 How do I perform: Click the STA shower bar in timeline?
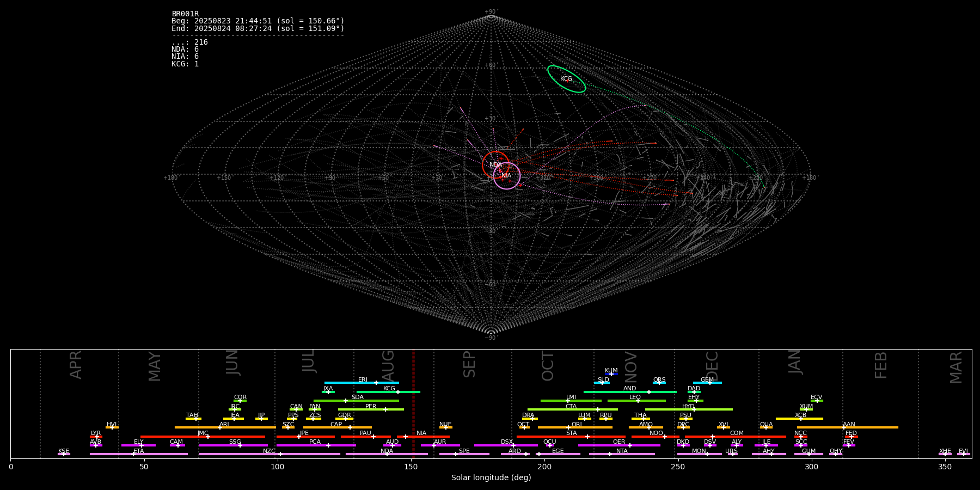point(571,437)
